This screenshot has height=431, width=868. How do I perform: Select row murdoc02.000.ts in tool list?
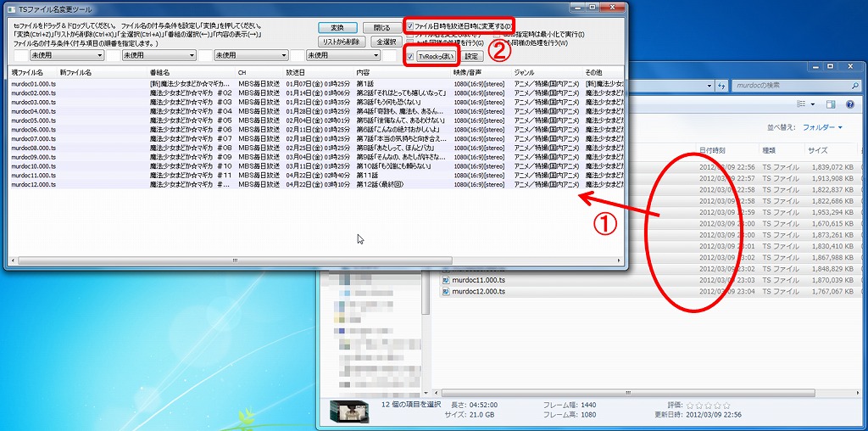[x=317, y=93]
